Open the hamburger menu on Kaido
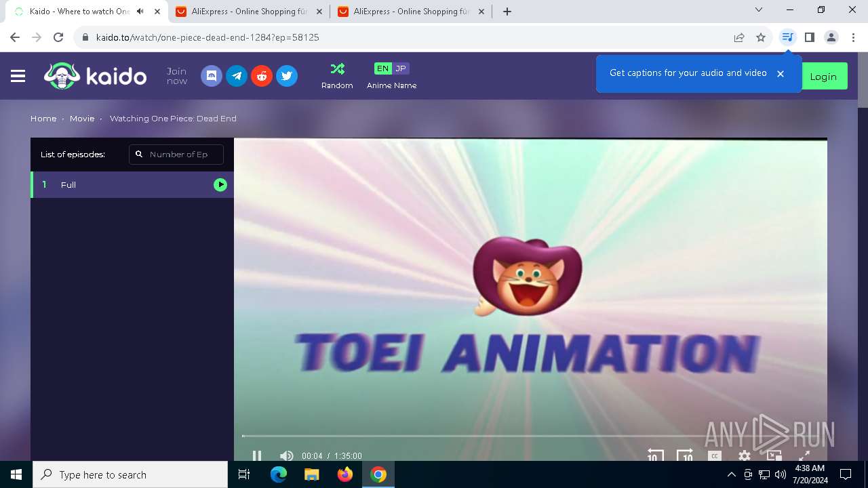 tap(18, 77)
